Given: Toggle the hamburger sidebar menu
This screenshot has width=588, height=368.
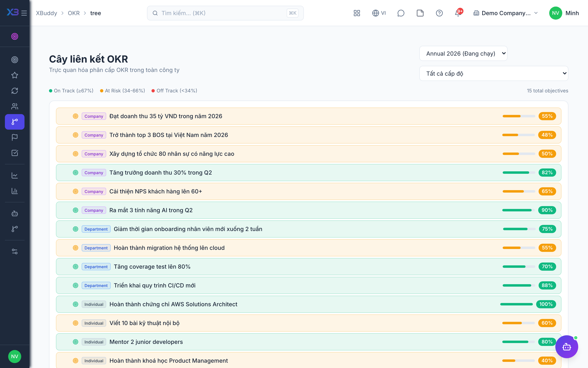Looking at the screenshot, I should click(x=24, y=13).
